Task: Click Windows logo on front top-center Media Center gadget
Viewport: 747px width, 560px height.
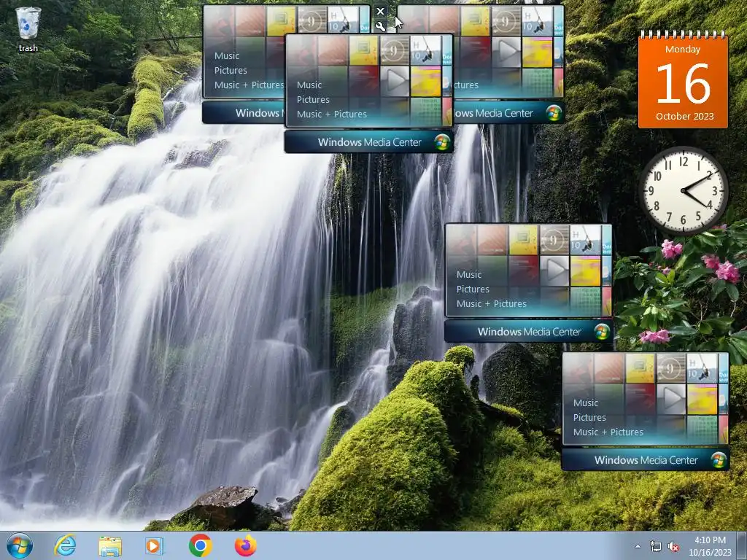Action: coord(441,142)
